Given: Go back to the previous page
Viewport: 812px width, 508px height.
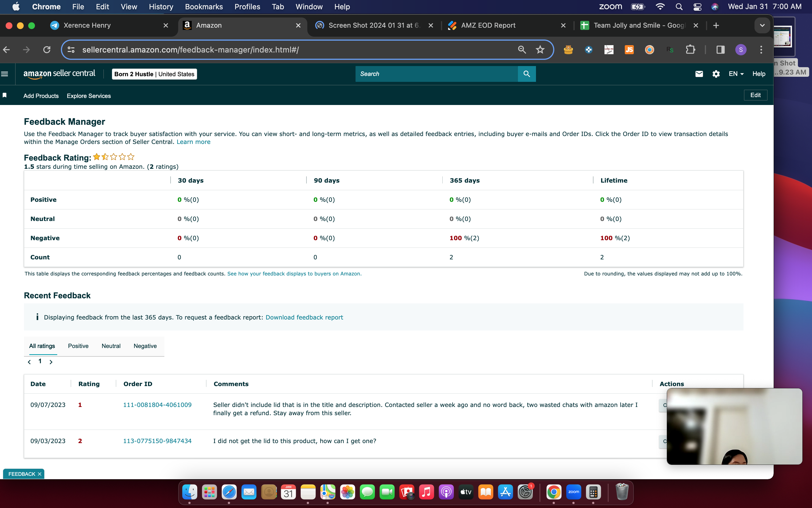Looking at the screenshot, I should (x=6, y=50).
